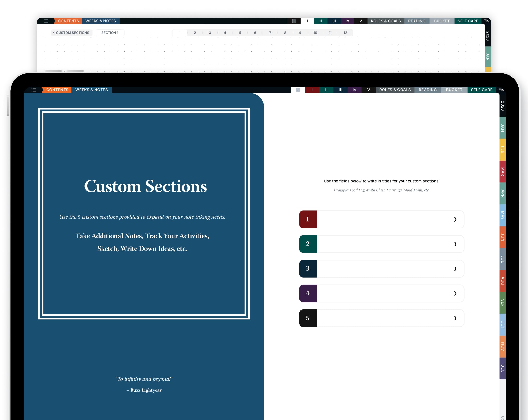The height and width of the screenshot is (420, 528).
Task: Open custom section 1 using its chevron arrow
Action: (x=455, y=219)
